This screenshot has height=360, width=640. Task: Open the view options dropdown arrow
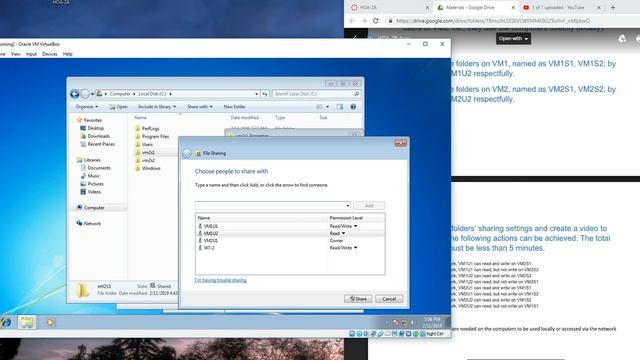pos(327,107)
